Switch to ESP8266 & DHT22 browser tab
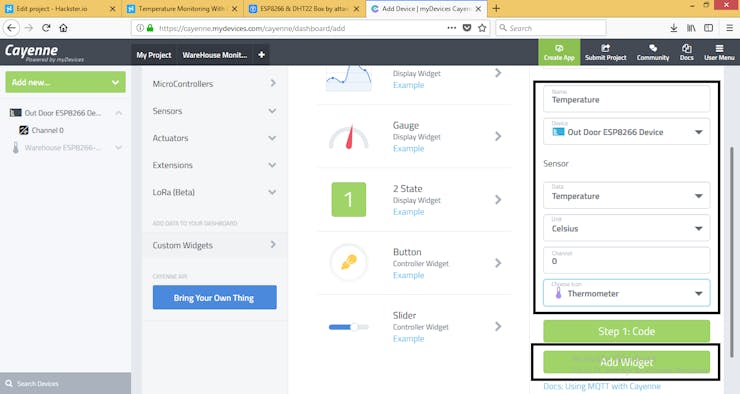The width and height of the screenshot is (740, 394). click(x=304, y=8)
